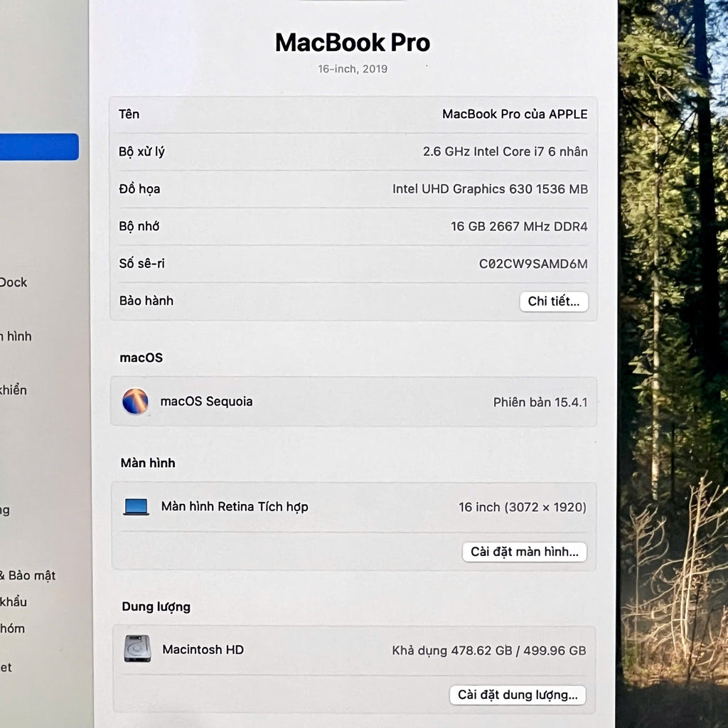Open the Dock entry in the sidebar
Viewport: 728px width, 728px height.
pos(13,282)
